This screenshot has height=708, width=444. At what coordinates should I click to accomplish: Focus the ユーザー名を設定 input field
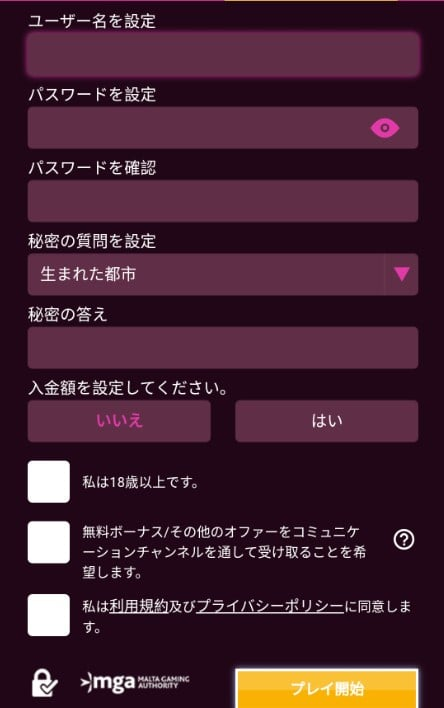pos(223,54)
